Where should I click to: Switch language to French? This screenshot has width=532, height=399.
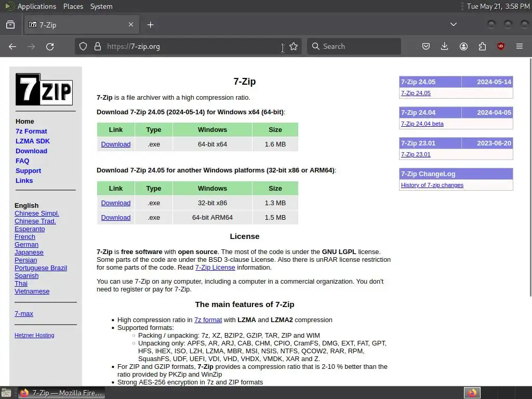[x=25, y=237]
